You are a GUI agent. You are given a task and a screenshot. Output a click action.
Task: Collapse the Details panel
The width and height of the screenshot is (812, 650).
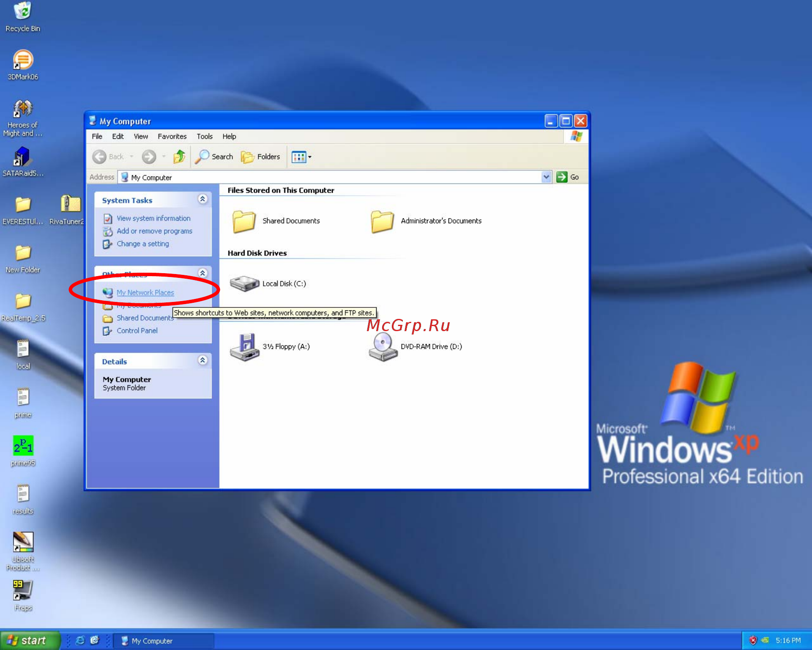click(x=202, y=360)
